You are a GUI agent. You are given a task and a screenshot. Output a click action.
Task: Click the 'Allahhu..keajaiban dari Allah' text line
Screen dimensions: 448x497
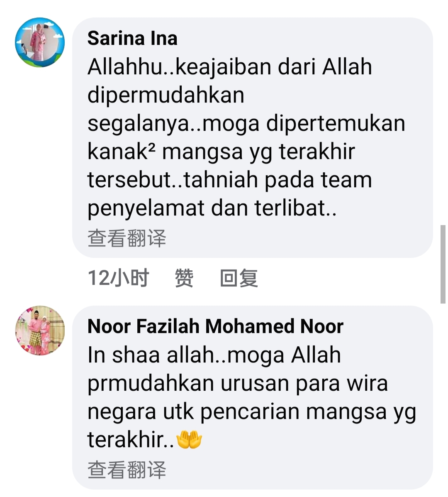pos(229,67)
